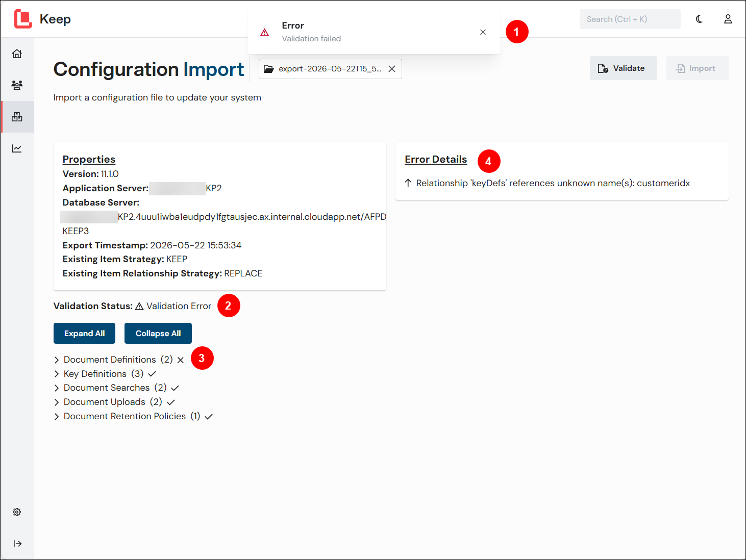Image resolution: width=746 pixels, height=560 pixels.
Task: Dismiss the Validation failed error toast
Action: (x=483, y=32)
